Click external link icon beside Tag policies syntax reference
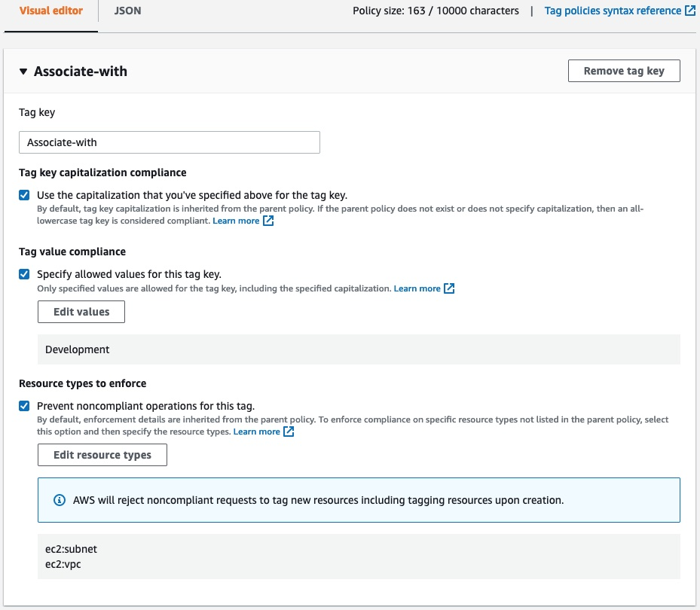This screenshot has width=700, height=610. [x=690, y=10]
